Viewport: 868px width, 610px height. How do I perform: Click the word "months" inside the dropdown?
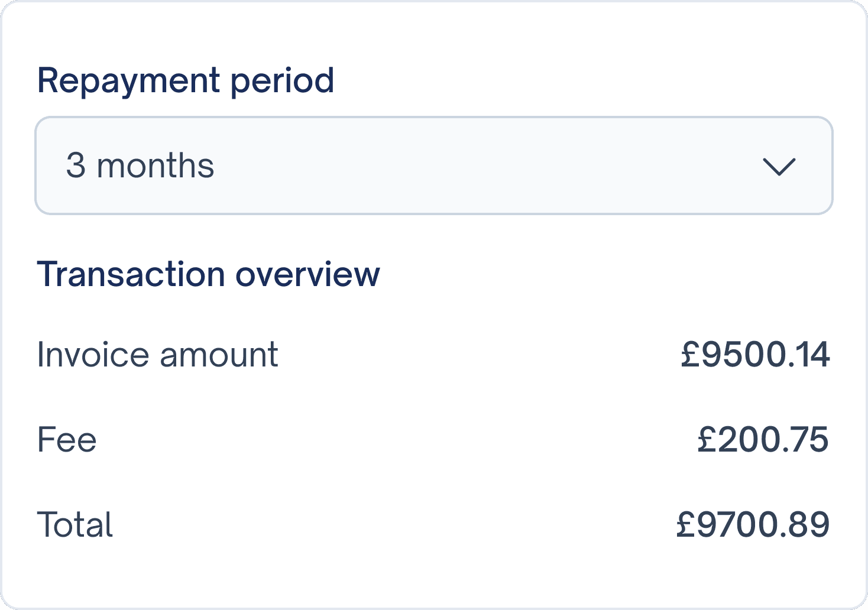tap(156, 166)
